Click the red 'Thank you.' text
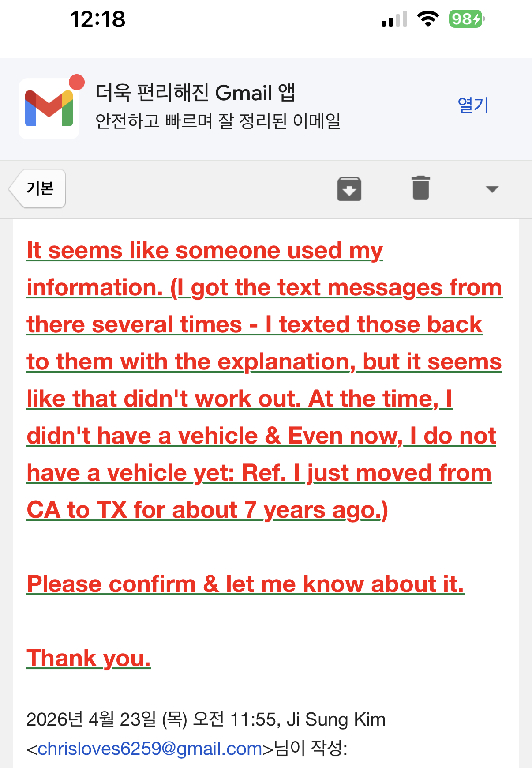This screenshot has width=532, height=768. click(x=89, y=659)
